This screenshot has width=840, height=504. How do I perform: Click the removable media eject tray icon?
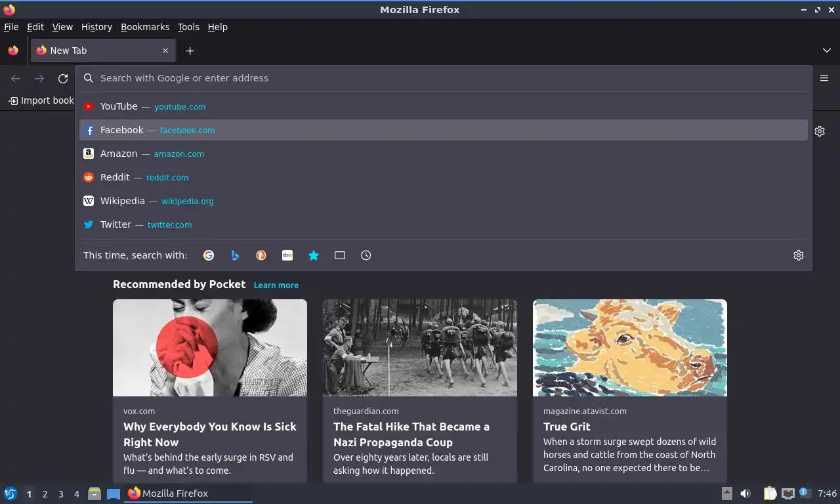point(726,493)
